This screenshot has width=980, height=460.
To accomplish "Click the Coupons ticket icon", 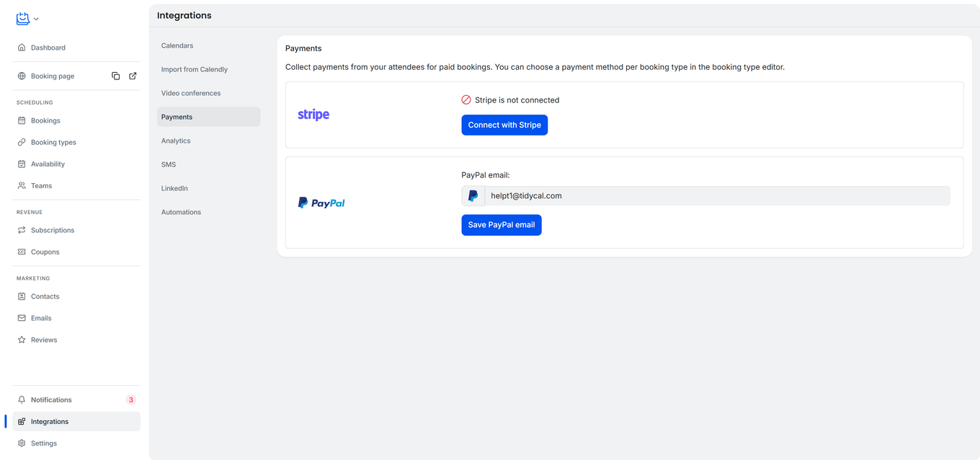I will 22,252.
